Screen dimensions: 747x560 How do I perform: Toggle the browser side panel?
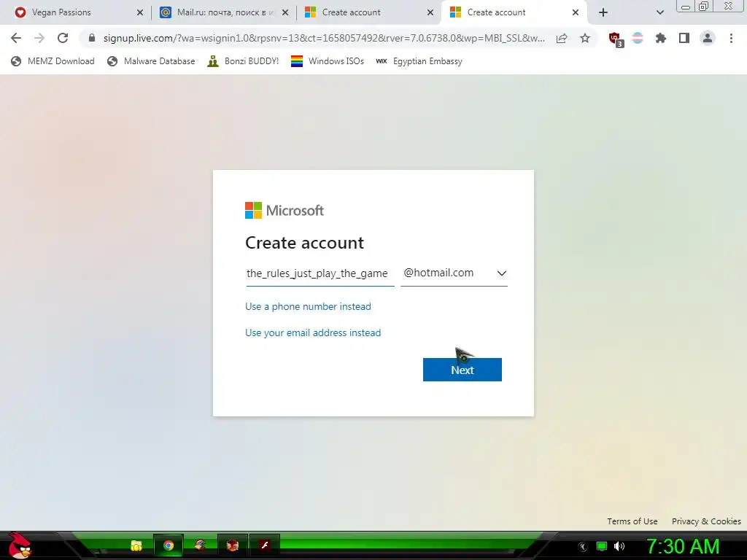[x=684, y=38]
